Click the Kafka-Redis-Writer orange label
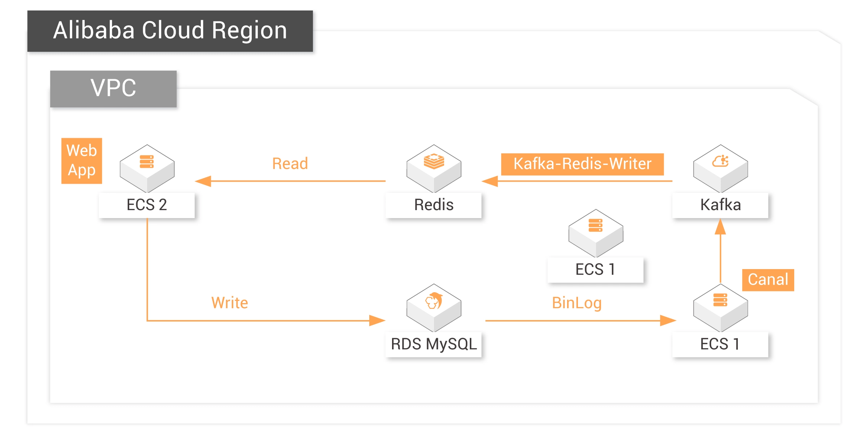The width and height of the screenshot is (868, 434). coord(582,164)
